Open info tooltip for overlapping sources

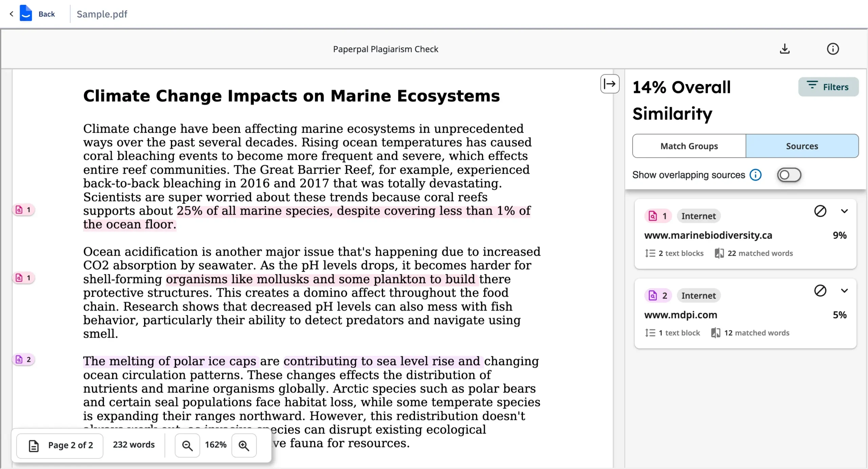(755, 175)
